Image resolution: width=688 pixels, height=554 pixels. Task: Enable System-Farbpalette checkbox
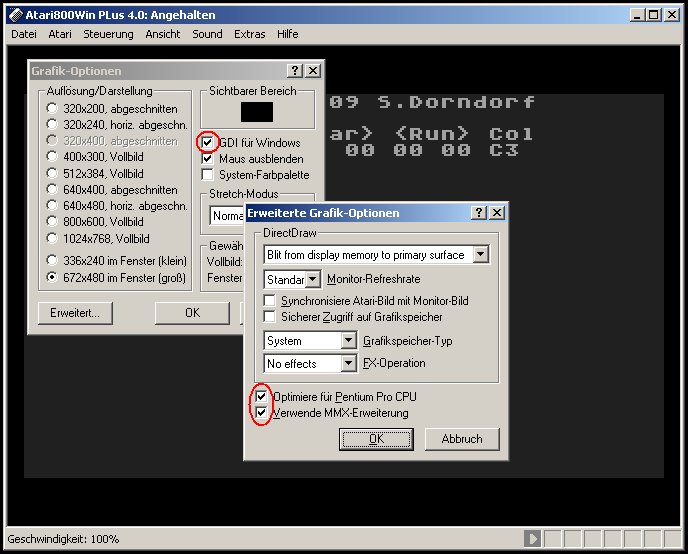pos(208,175)
